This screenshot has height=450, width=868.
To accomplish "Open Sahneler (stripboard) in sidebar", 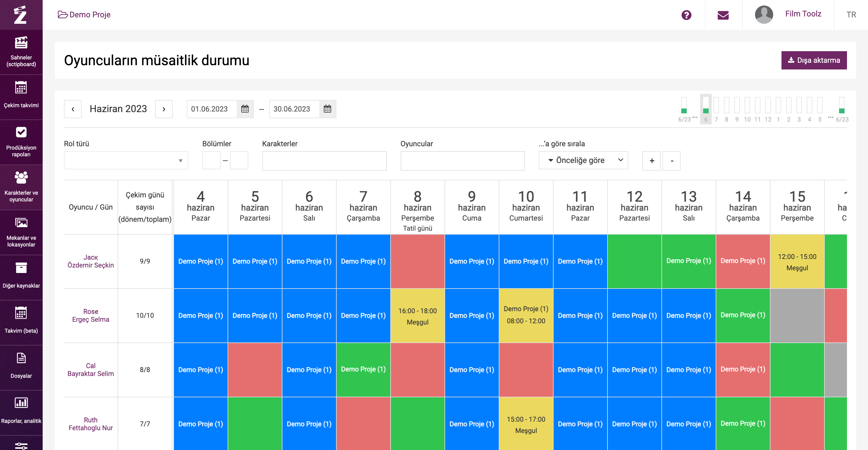I will (x=21, y=52).
